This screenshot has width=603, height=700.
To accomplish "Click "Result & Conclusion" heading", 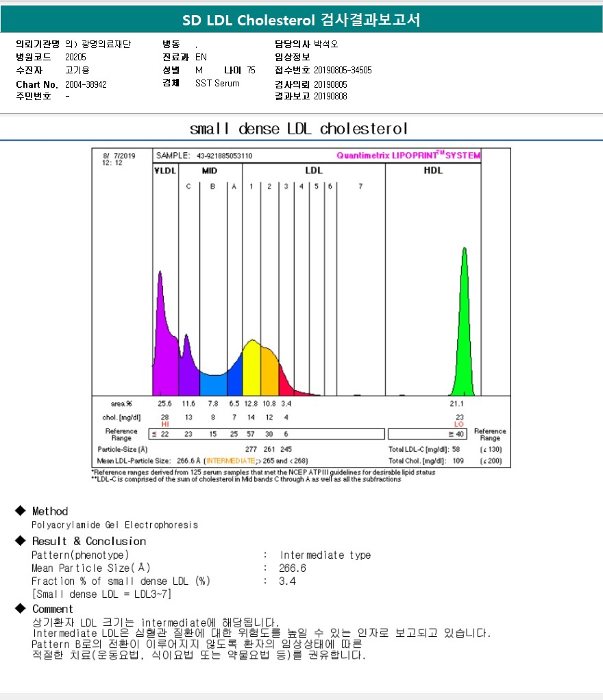I will click(89, 541).
